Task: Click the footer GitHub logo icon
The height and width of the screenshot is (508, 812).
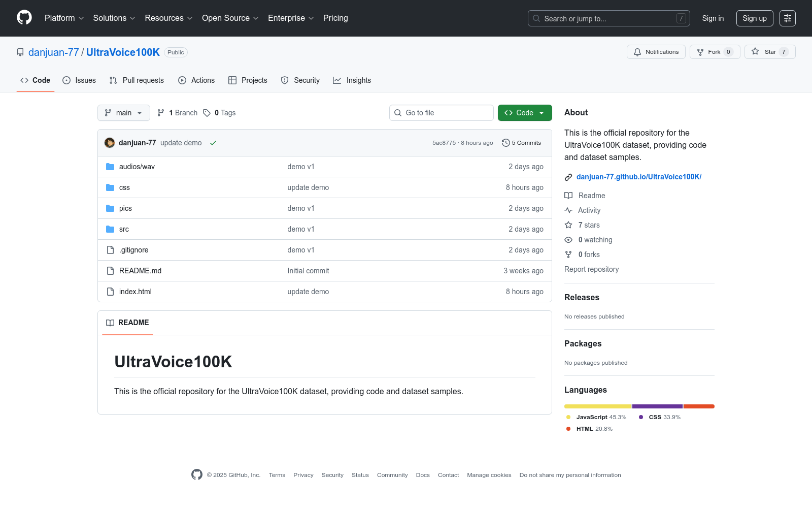Action: pos(197,474)
